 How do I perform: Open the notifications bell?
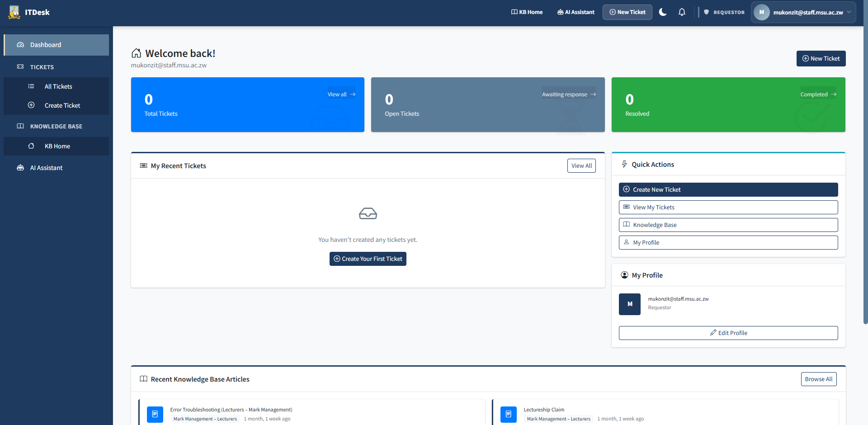tap(682, 12)
